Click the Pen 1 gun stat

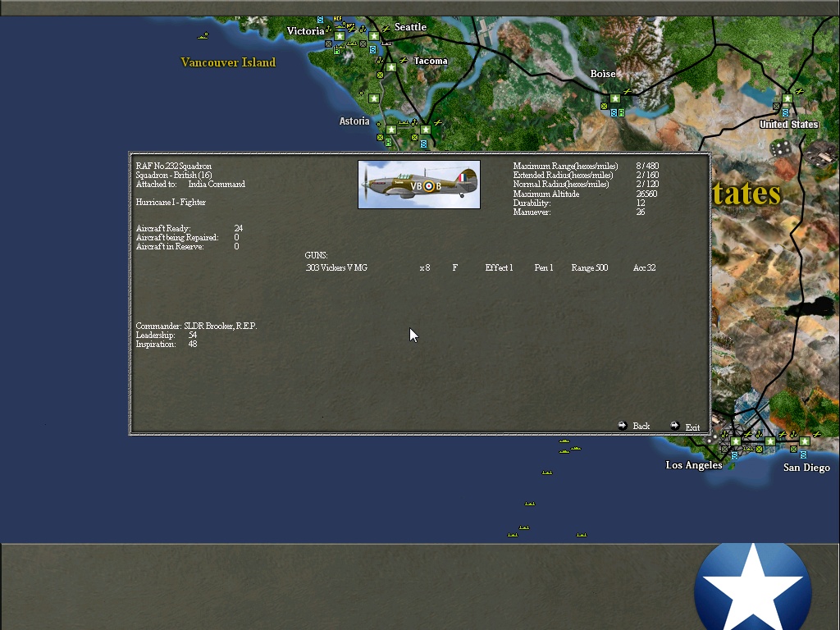tap(544, 268)
